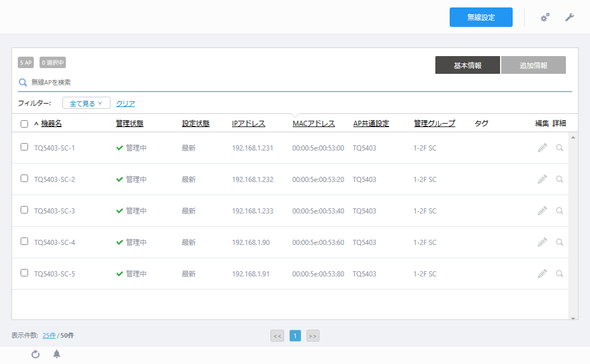
Task: Check the TQ5403-SC-4 row checkbox
Action: (x=24, y=242)
